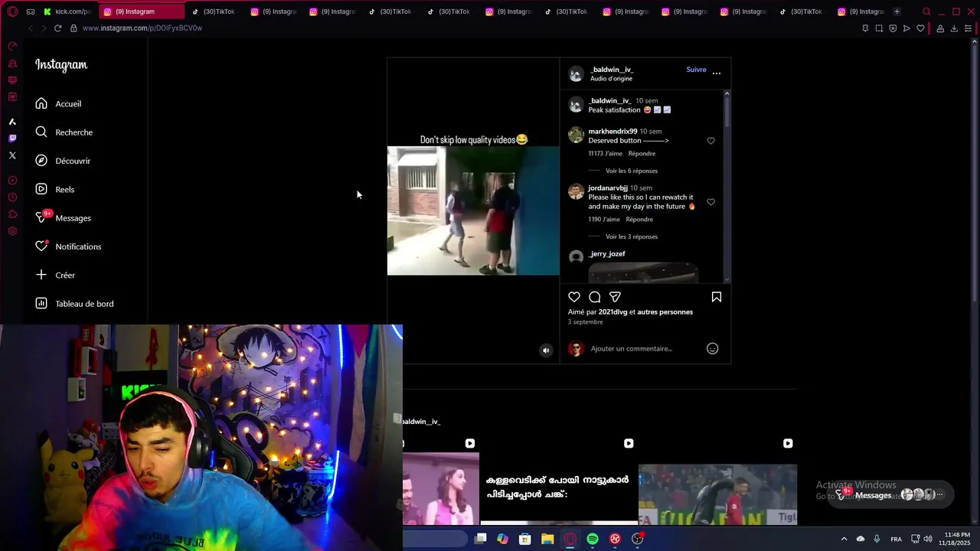
Task: Use the comments panel scrollbar
Action: [x=727, y=111]
